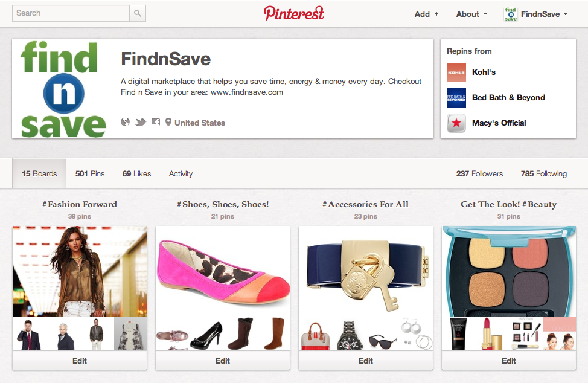Viewport: 588px width, 383px height.
Task: View the 237 Followers link
Action: 479,174
